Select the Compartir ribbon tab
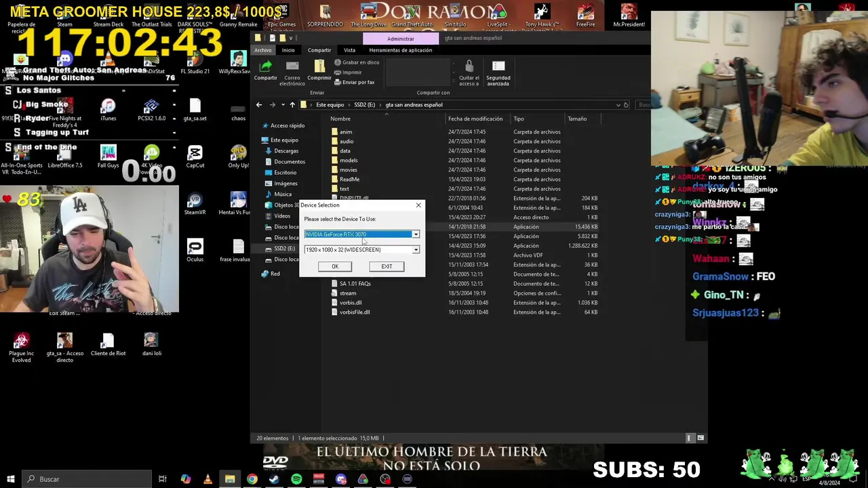This screenshot has width=868, height=488. click(x=319, y=50)
